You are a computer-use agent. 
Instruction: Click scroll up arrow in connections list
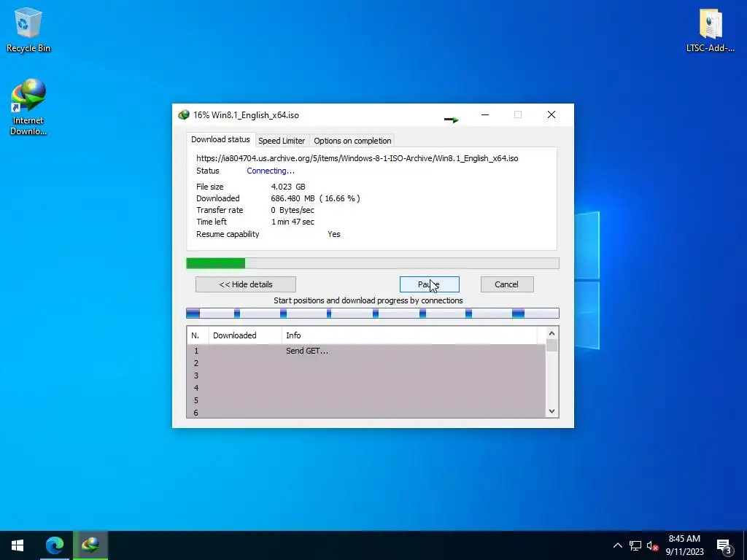coord(551,333)
